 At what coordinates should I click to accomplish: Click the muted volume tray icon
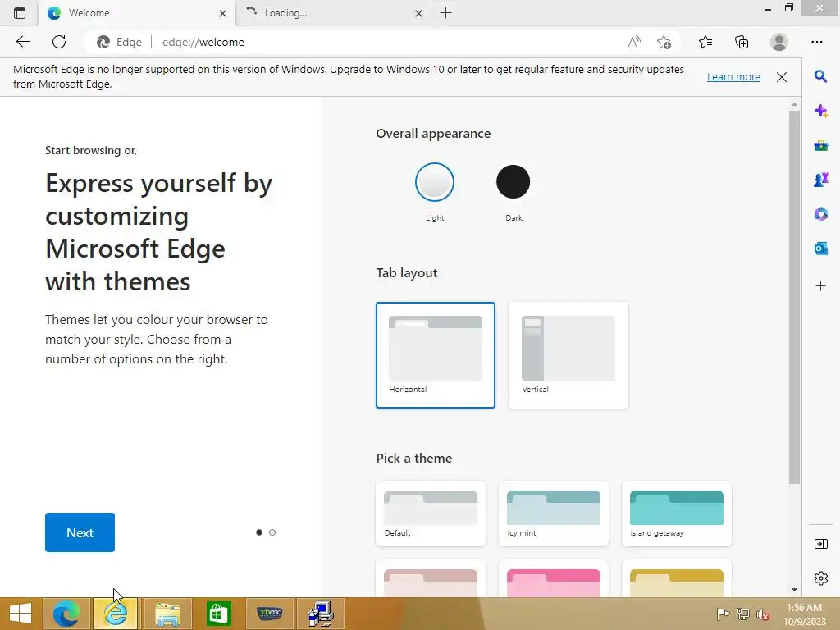point(763,614)
